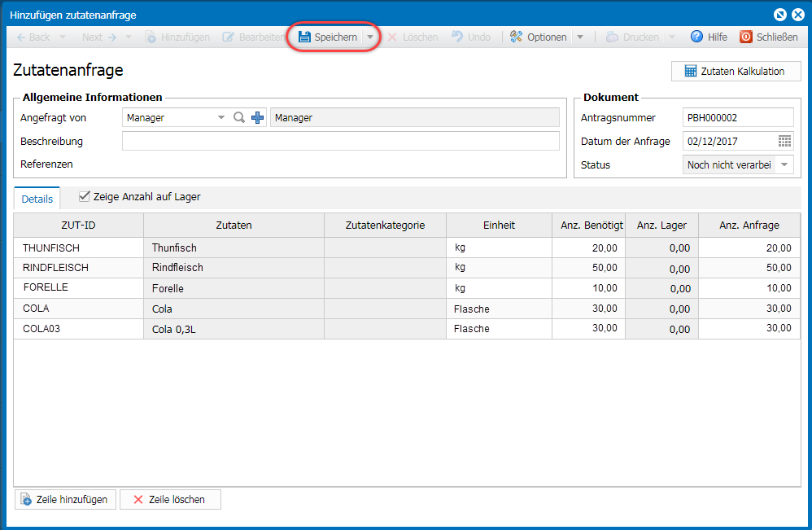Click the Anz. Benötigt column header
Image resolution: width=812 pixels, height=530 pixels.
pos(589,226)
